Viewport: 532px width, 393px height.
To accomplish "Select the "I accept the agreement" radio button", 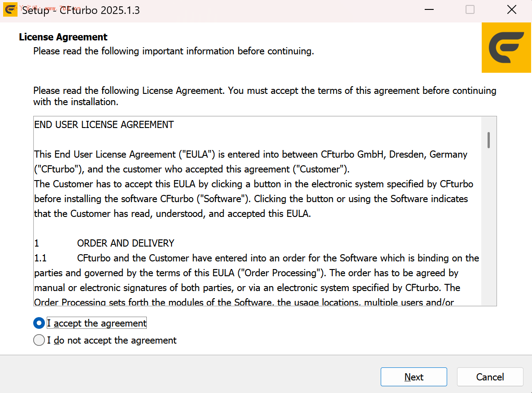I will click(x=39, y=323).
